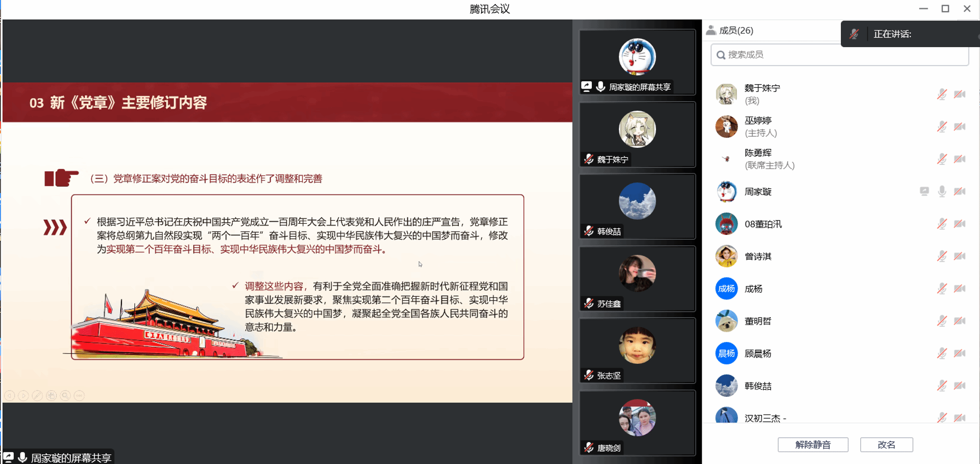980x464 pixels.
Task: Click the 改名 rename button
Action: pyautogui.click(x=886, y=445)
